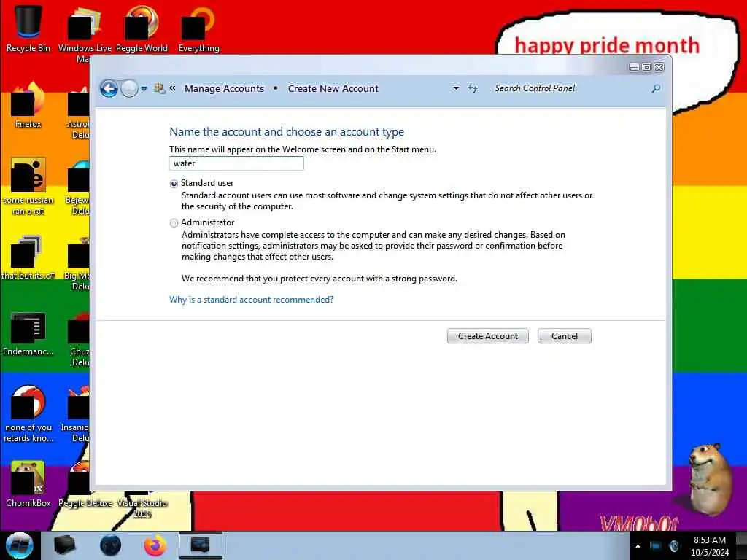This screenshot has height=560, width=747.
Task: Click the dark box taskbar icon
Action: tap(64, 545)
